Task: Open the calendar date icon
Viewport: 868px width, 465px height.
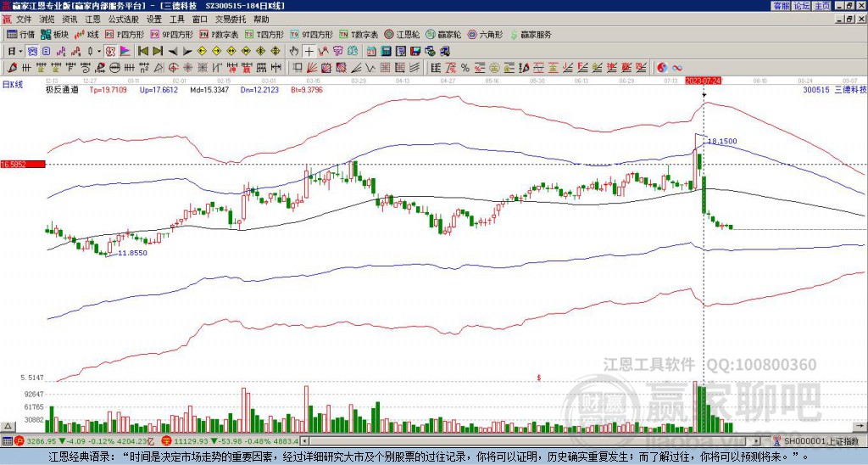Action: point(371,52)
